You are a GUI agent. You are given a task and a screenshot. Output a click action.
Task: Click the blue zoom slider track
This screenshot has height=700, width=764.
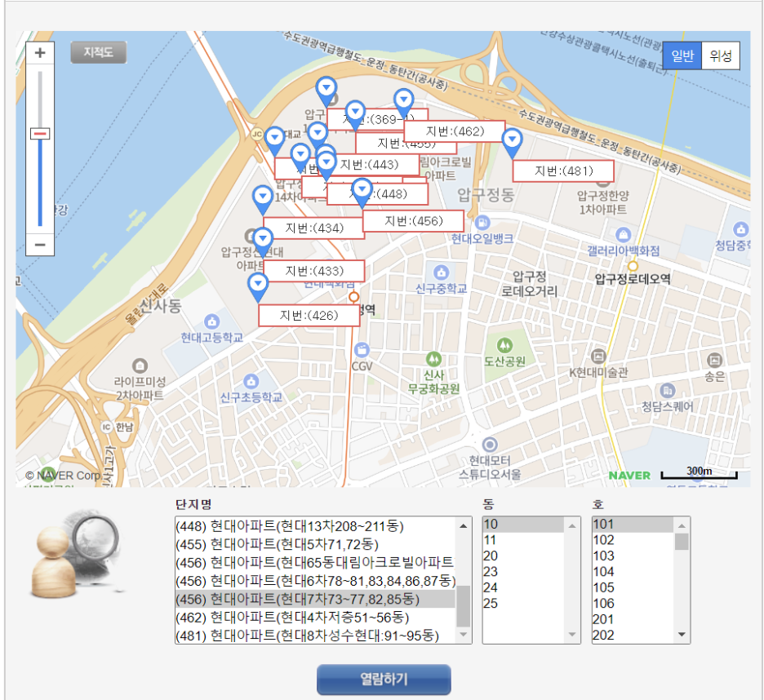tap(40, 183)
